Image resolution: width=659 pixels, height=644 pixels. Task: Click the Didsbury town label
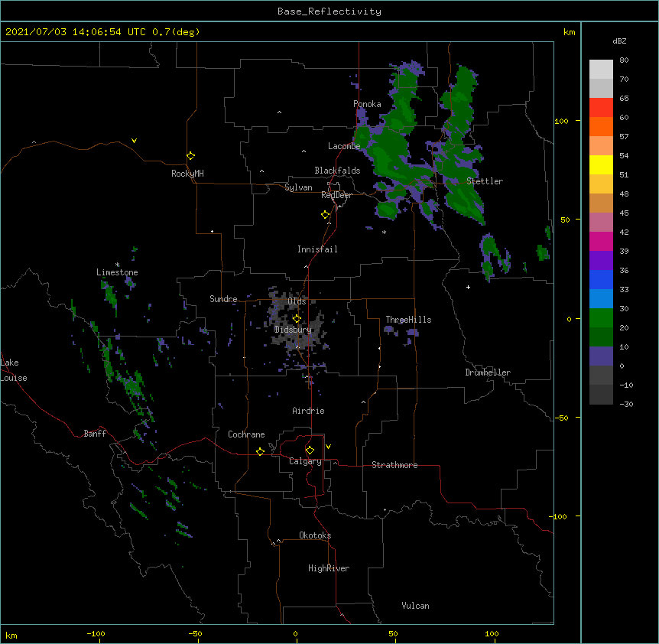point(293,330)
